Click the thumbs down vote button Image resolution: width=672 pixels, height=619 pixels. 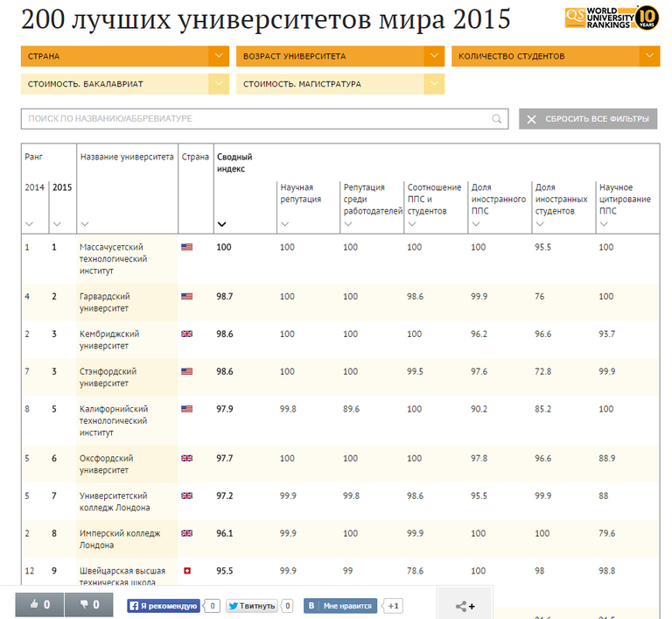click(89, 605)
